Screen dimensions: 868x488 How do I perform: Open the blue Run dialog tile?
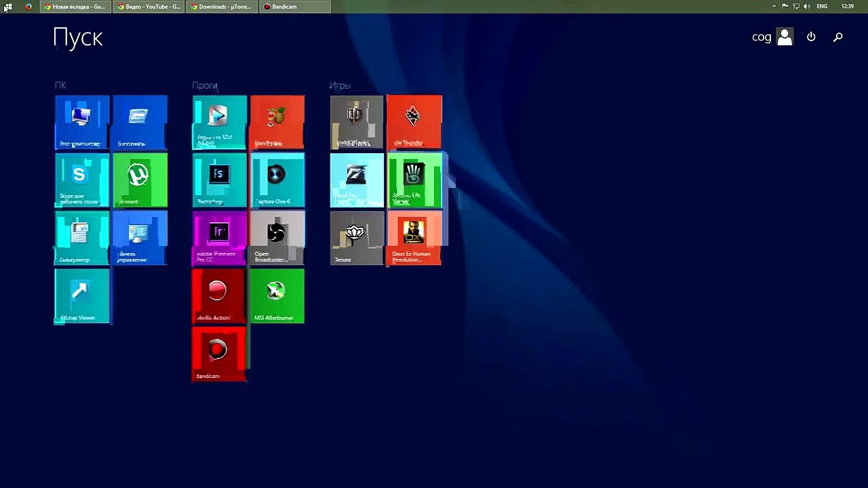click(x=140, y=122)
